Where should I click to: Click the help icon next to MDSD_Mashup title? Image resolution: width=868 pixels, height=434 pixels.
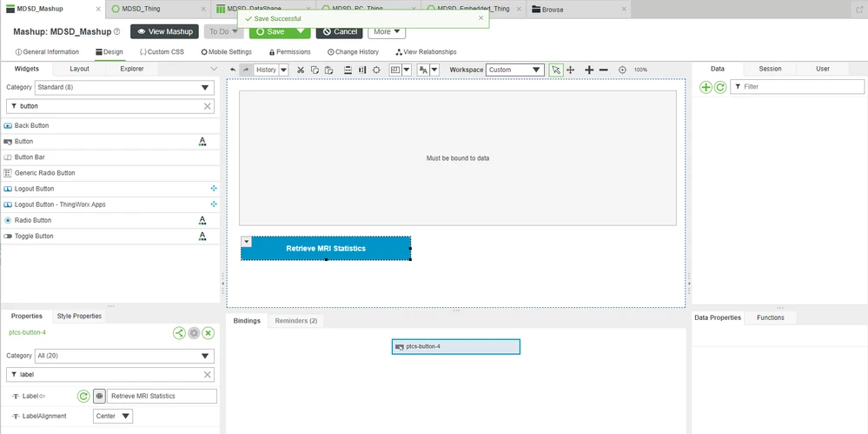tap(116, 31)
